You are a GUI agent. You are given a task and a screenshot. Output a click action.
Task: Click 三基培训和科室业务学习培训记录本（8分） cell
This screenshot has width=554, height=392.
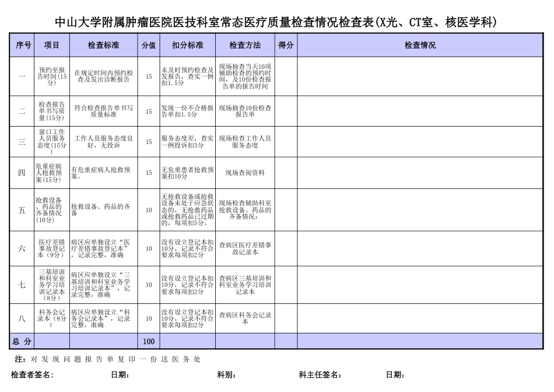pyautogui.click(x=52, y=285)
